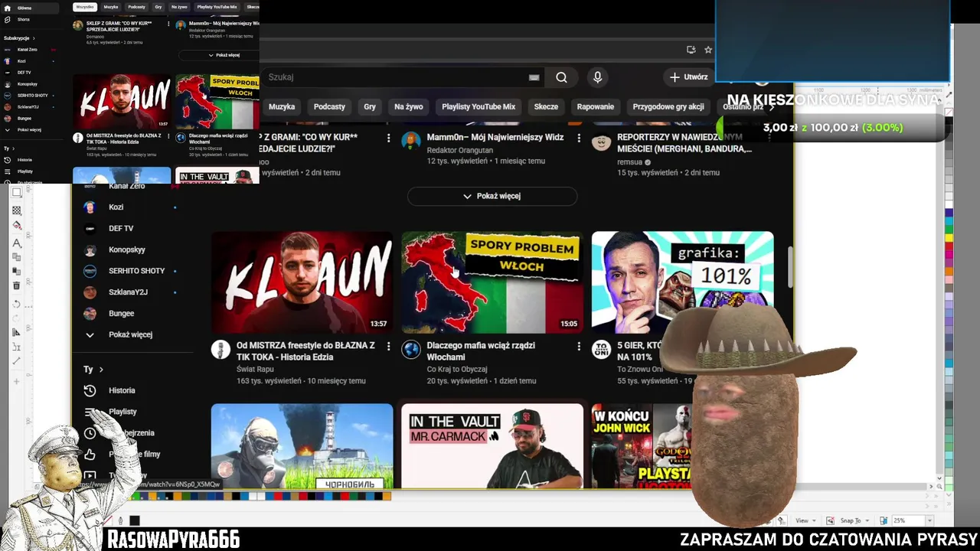Click the Główna home icon in small preview
Image resolution: width=980 pixels, height=551 pixels.
click(7, 8)
